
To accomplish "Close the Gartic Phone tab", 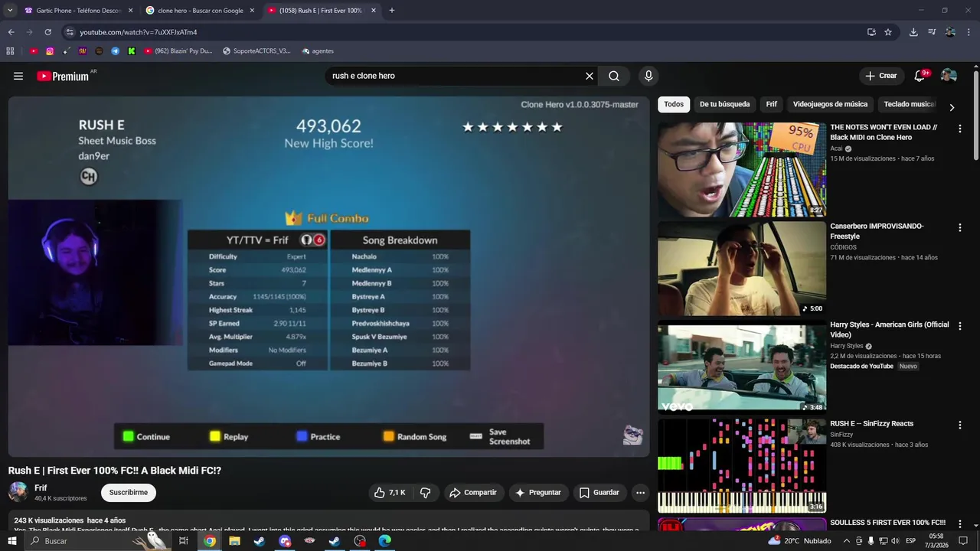I will pyautogui.click(x=130, y=11).
